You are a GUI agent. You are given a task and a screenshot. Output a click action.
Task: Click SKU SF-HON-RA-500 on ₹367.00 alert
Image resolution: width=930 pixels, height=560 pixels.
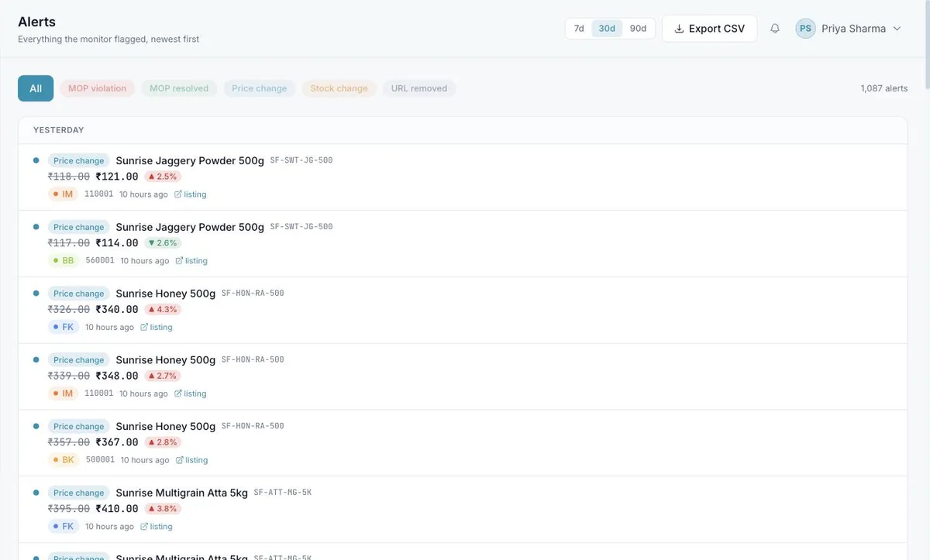253,426
